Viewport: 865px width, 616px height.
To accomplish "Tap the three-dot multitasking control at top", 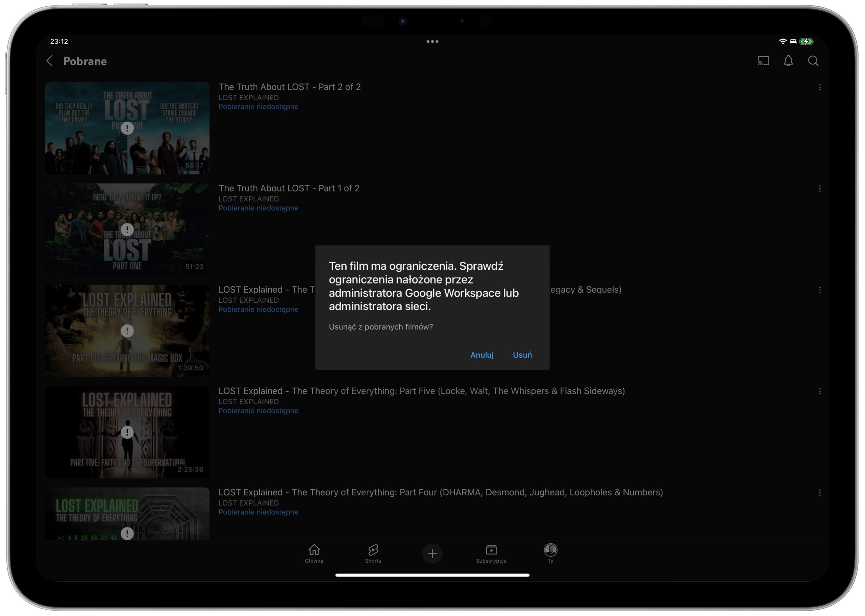I will pyautogui.click(x=432, y=41).
